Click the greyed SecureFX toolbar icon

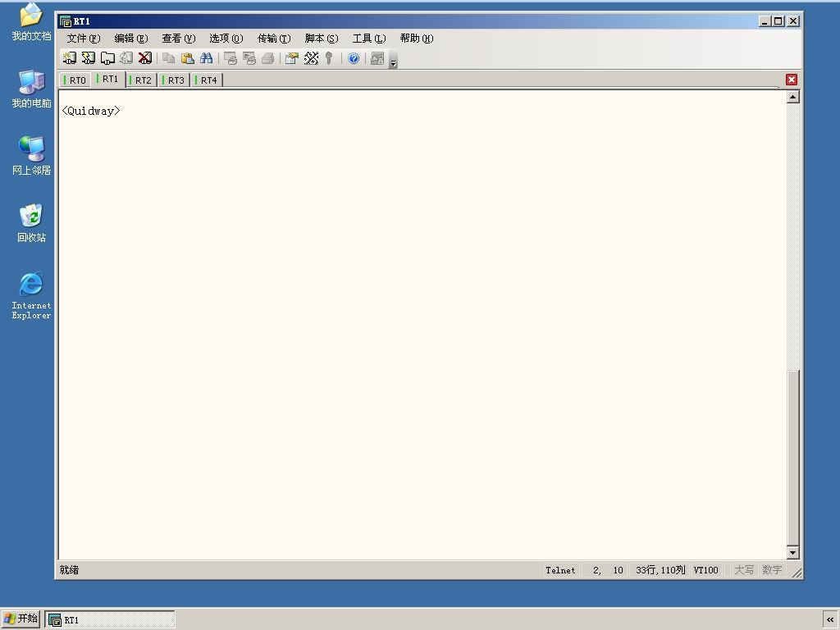377,58
